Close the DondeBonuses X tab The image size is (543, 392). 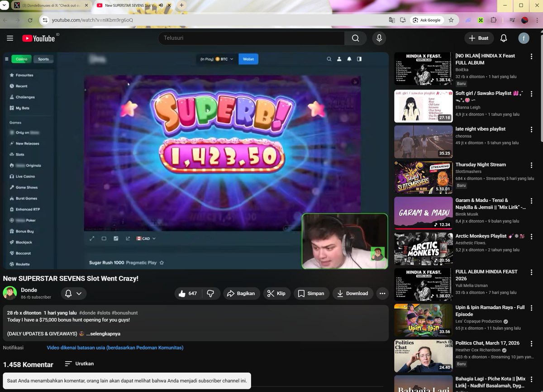point(86,5)
